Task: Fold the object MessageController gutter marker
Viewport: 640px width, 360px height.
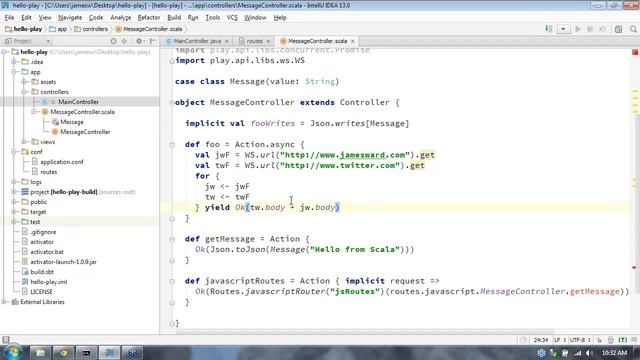Action: point(172,103)
